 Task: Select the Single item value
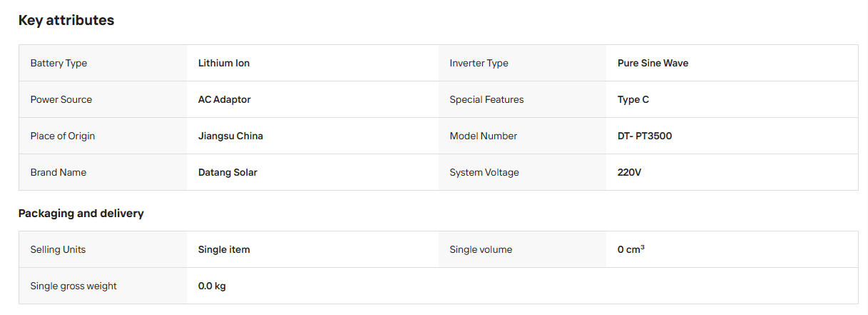[x=224, y=250]
